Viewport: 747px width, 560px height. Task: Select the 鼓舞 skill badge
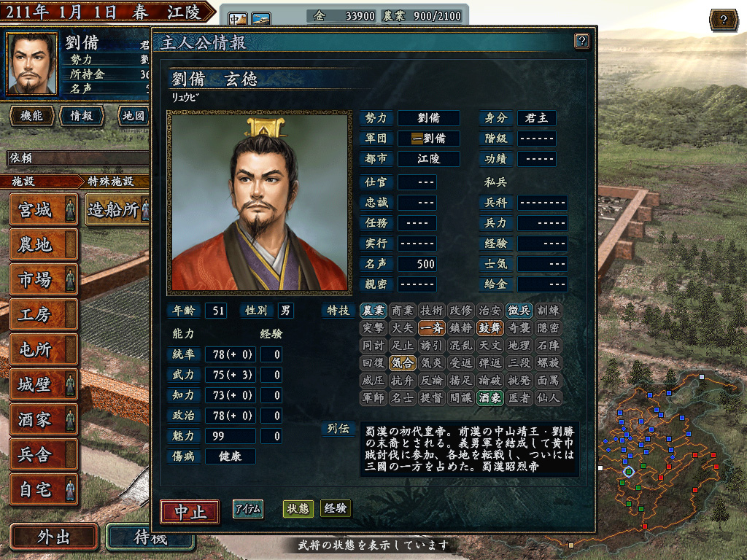pos(489,328)
